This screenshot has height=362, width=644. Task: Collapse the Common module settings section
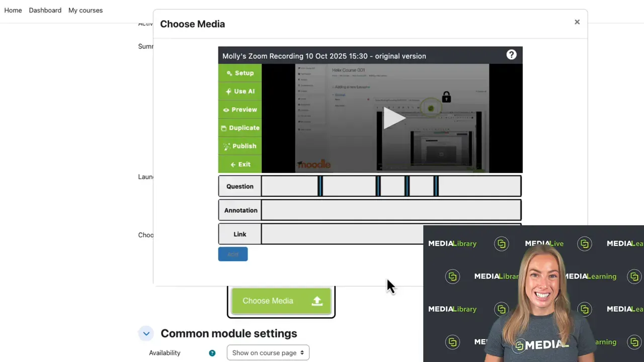coord(146,333)
